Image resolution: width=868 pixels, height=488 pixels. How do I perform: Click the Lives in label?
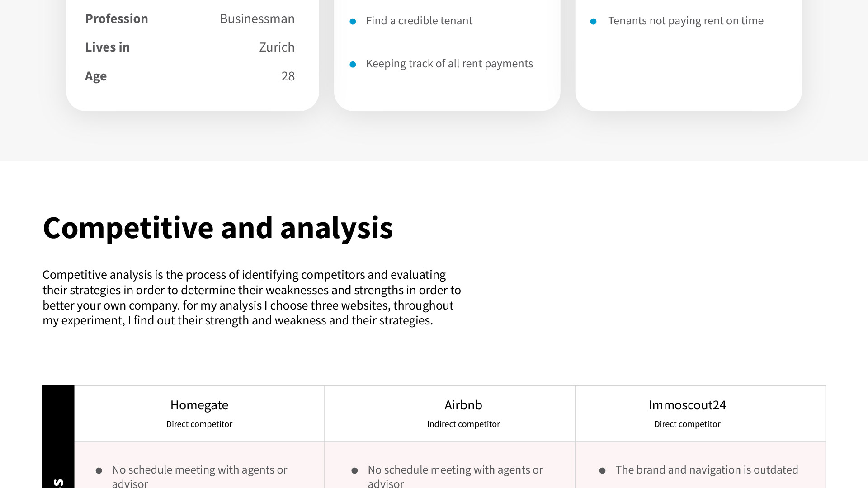point(107,47)
